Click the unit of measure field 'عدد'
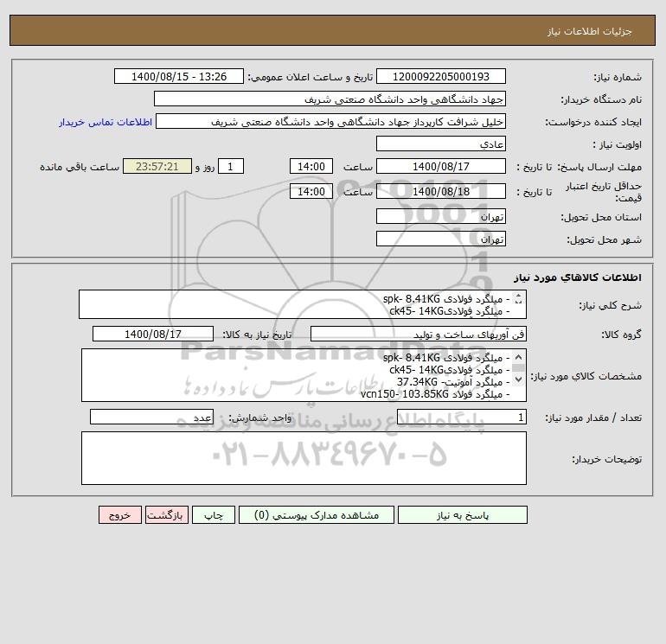Image resolution: width=666 pixels, height=644 pixels. (x=151, y=417)
